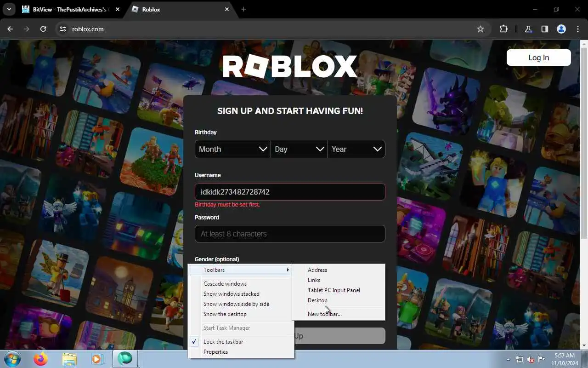This screenshot has height=368, width=588.
Task: Click the Log In button
Action: (538, 57)
